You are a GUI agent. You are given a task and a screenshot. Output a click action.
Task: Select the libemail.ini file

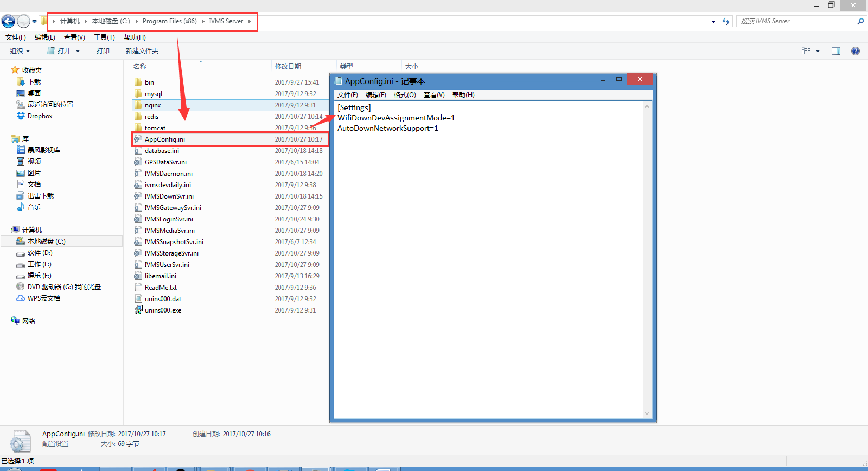[160, 276]
